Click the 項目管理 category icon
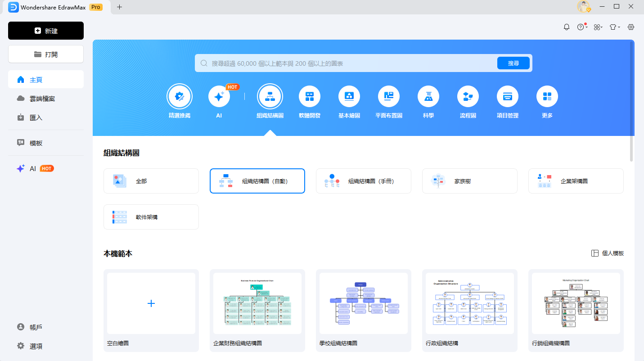The image size is (644, 361). click(508, 96)
